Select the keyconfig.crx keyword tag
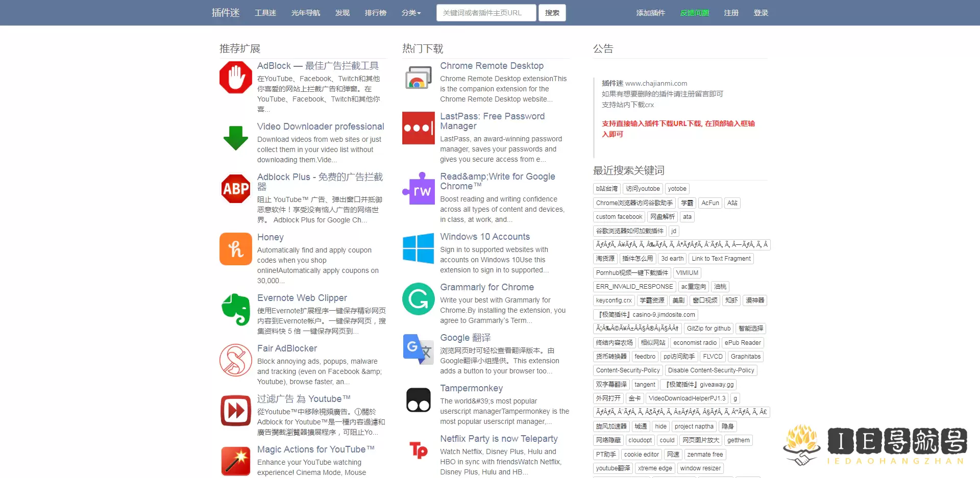 [x=614, y=300]
